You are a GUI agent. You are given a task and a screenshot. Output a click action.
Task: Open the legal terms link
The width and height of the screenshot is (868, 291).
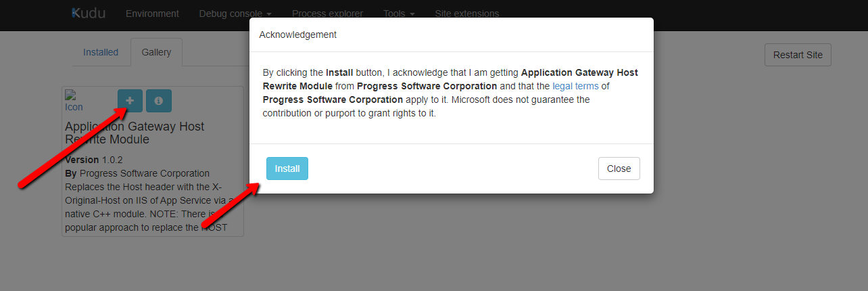[575, 86]
